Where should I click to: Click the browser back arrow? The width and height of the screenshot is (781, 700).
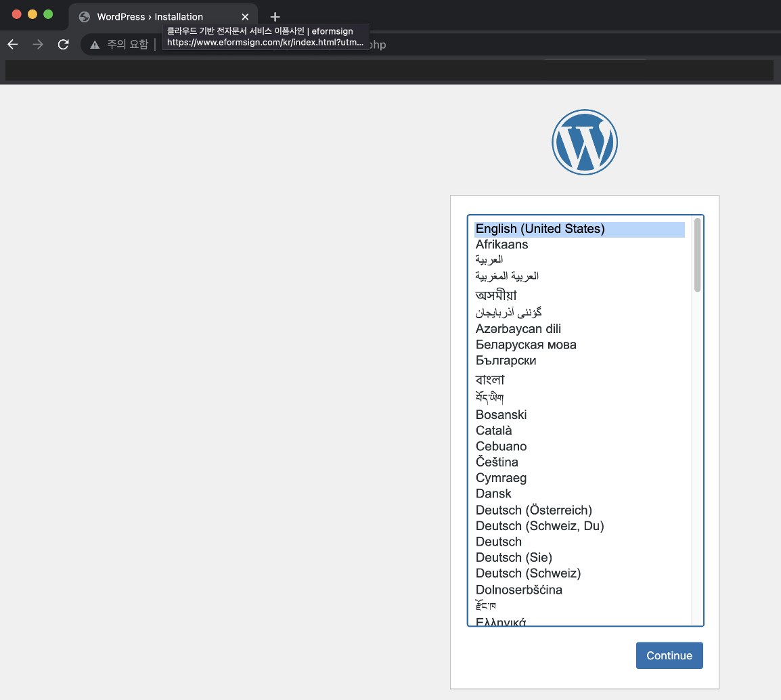pyautogui.click(x=13, y=44)
